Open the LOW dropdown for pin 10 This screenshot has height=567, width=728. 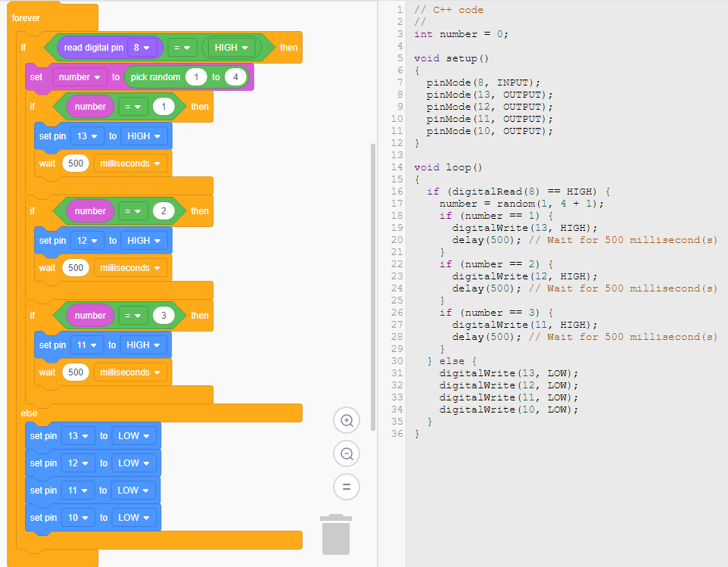tap(133, 518)
